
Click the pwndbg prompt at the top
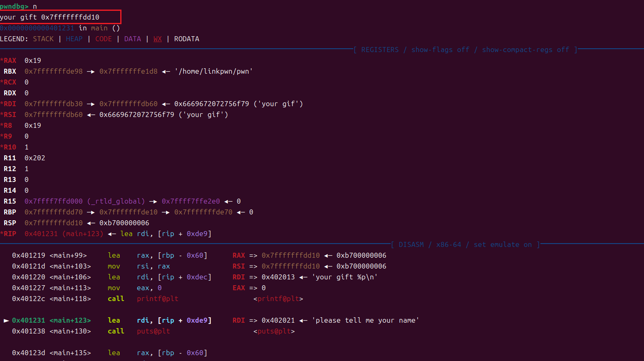pyautogui.click(x=14, y=6)
